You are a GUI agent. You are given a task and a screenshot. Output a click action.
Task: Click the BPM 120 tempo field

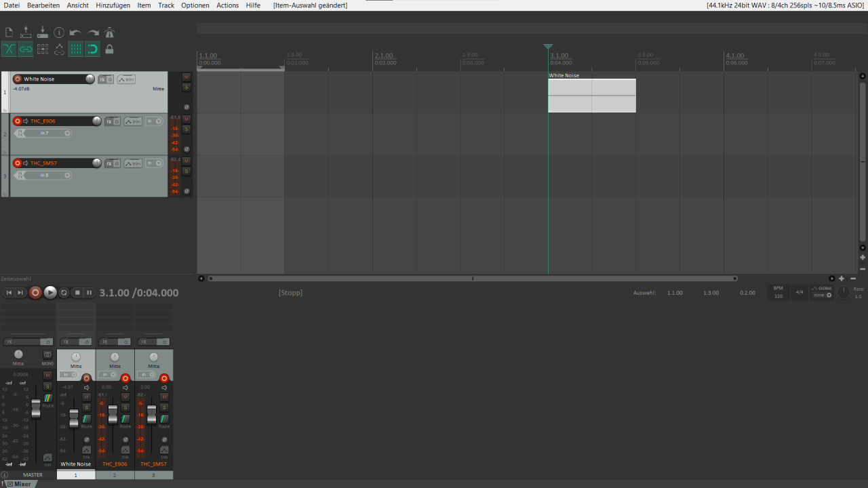(778, 293)
